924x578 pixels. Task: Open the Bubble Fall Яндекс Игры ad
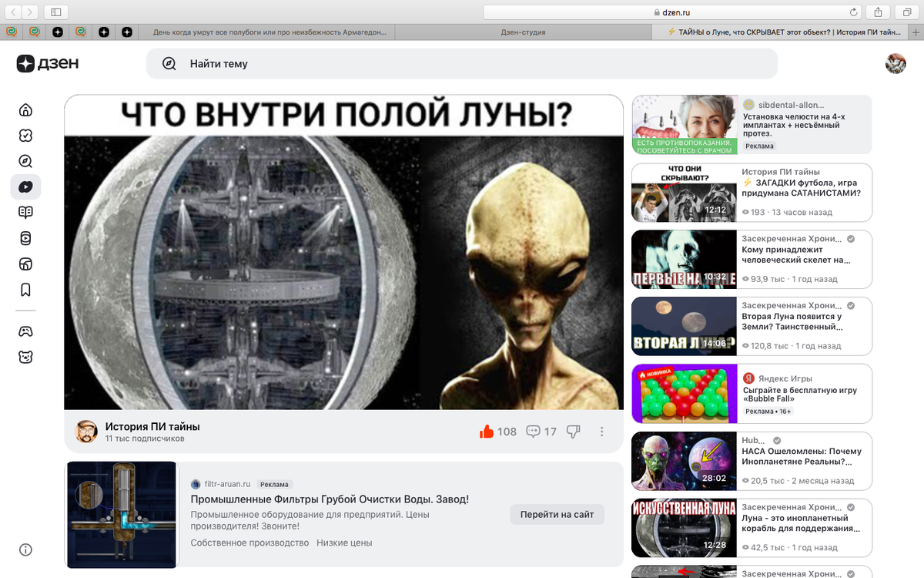point(752,393)
